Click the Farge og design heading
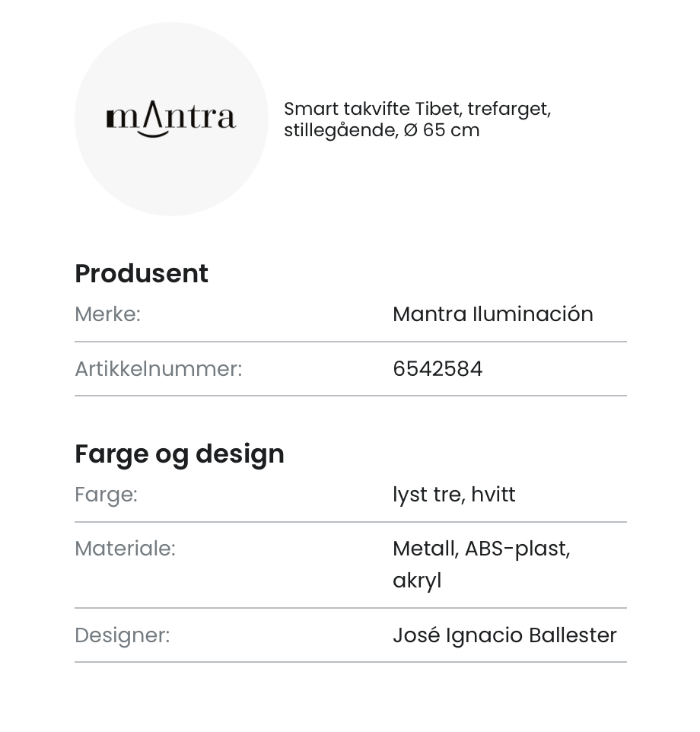700x732 pixels. (180, 454)
